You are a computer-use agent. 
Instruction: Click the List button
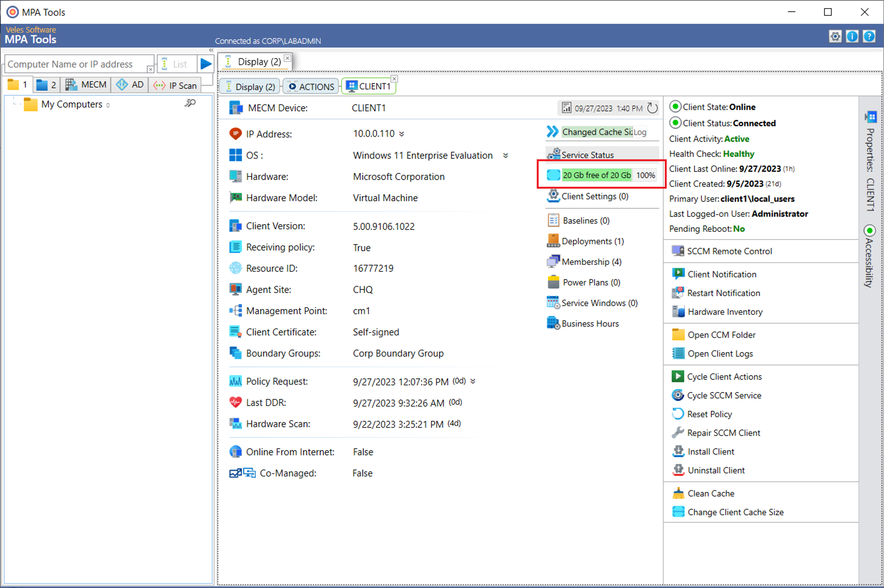coord(177,64)
